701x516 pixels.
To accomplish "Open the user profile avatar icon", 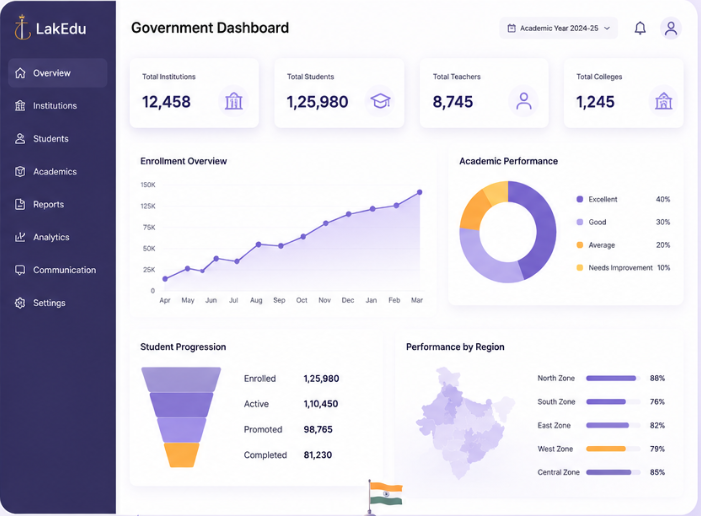I will click(671, 28).
